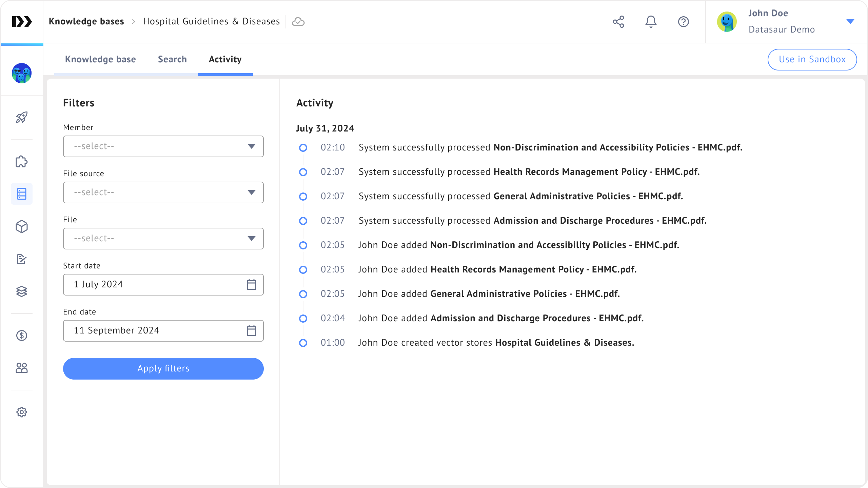The width and height of the screenshot is (868, 488).
Task: Click the Apply filters button
Action: tap(163, 368)
